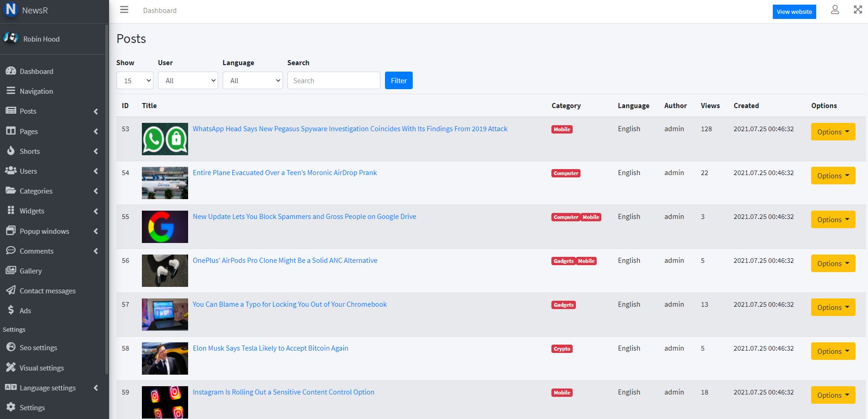Open the Navigation menu item
The width and height of the screenshot is (868, 419).
coord(36,91)
